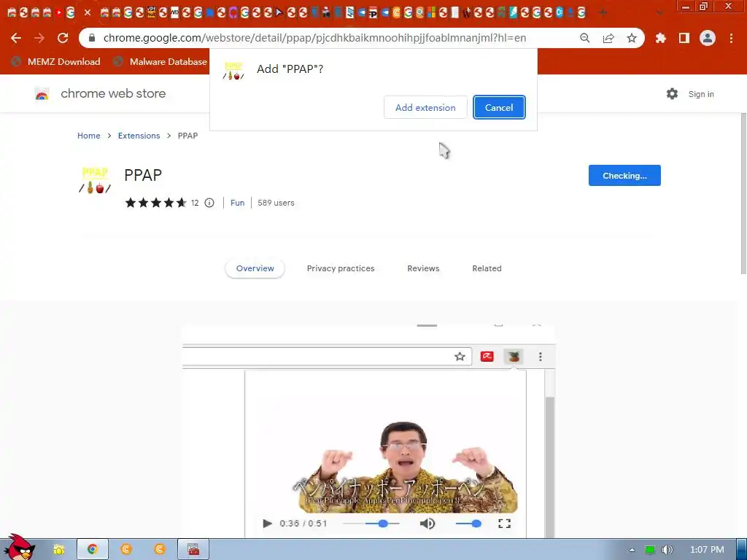Click the pineapple extension icon in the preview
Screen dimensions: 747x560
pyautogui.click(x=514, y=356)
